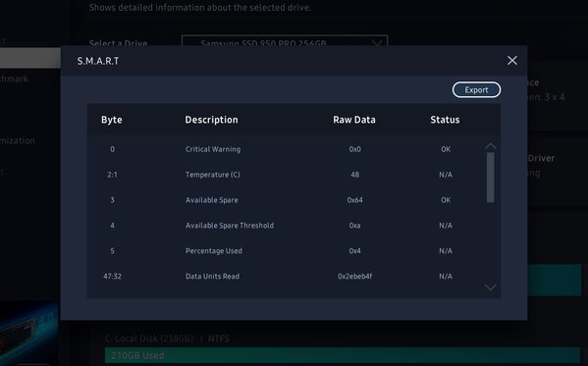Viewport: 588px width, 366px height.
Task: Click the S.M.A.R.T table scrollbar thumb
Action: [x=490, y=178]
